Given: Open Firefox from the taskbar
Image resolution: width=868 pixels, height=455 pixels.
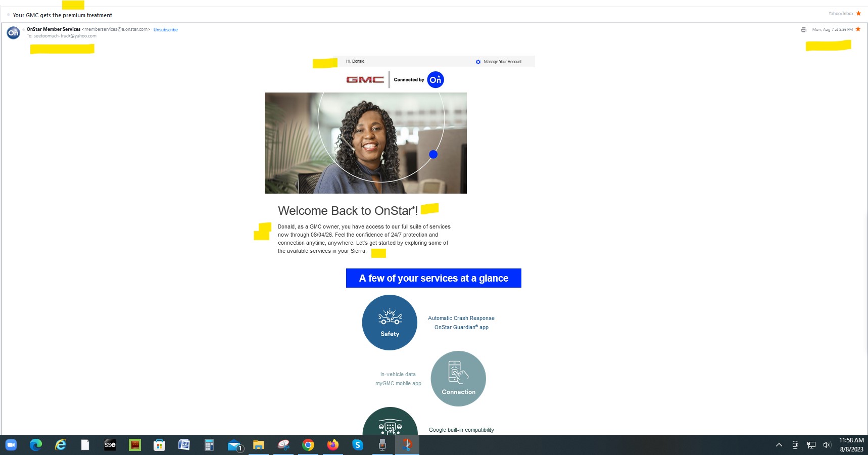Looking at the screenshot, I should [333, 445].
